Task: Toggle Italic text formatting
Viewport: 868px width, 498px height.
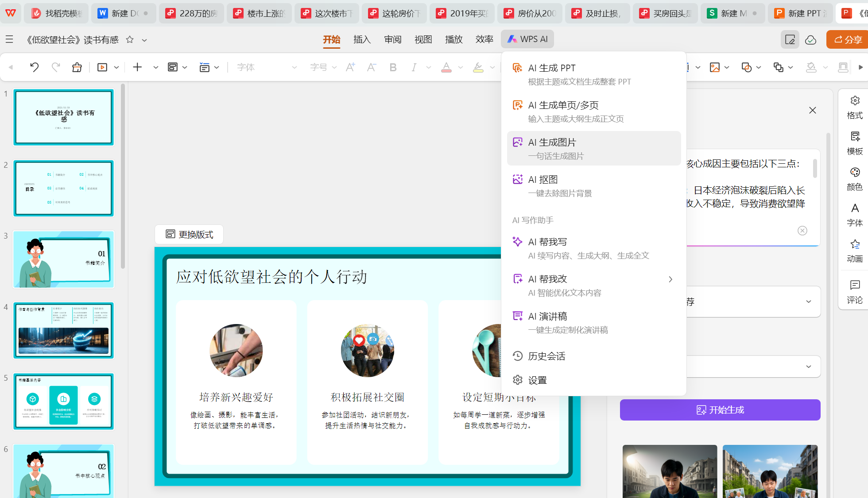Action: click(x=414, y=67)
